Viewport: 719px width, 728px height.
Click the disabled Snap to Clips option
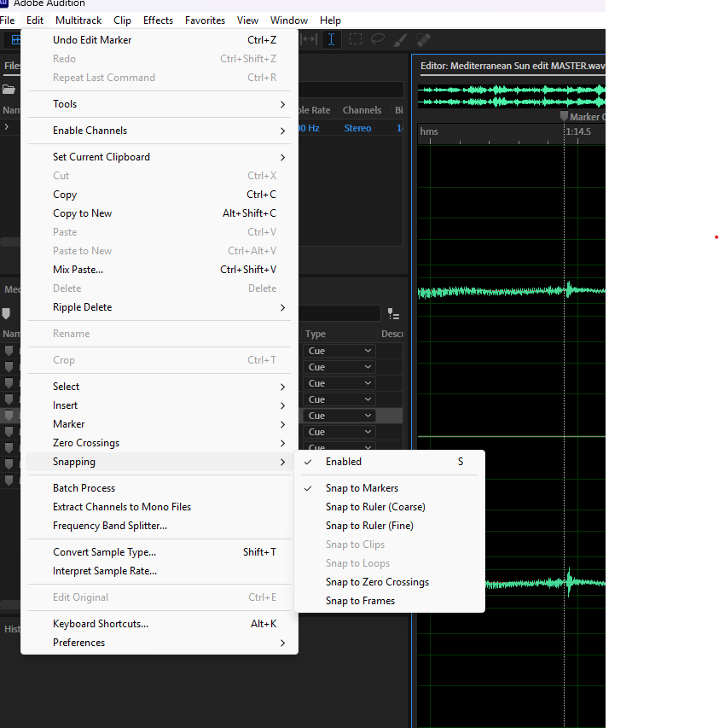click(x=390, y=545)
